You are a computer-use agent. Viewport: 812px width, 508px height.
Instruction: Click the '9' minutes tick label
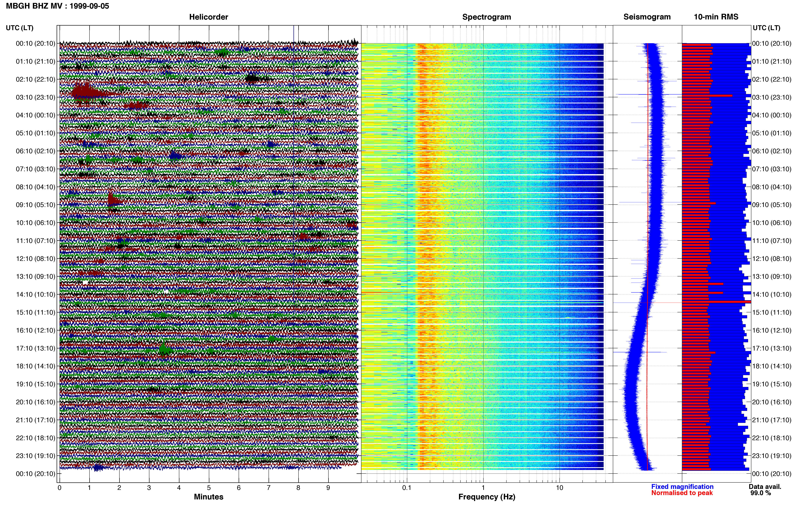(328, 487)
